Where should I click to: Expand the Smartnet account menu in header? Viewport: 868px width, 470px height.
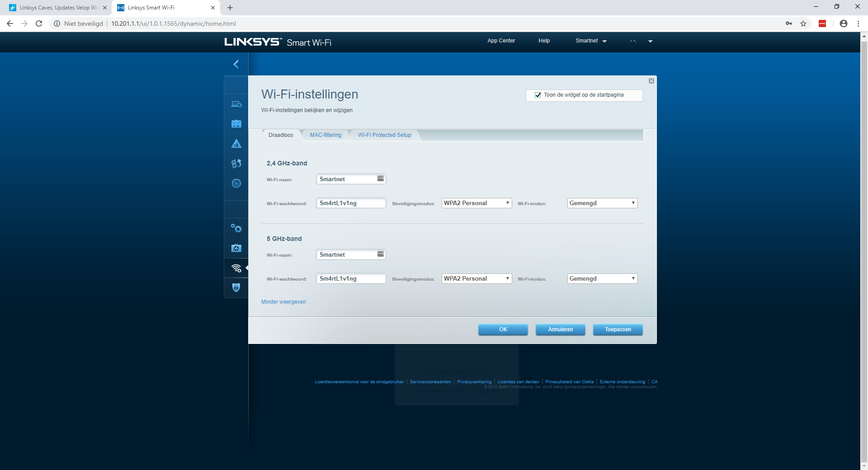591,41
